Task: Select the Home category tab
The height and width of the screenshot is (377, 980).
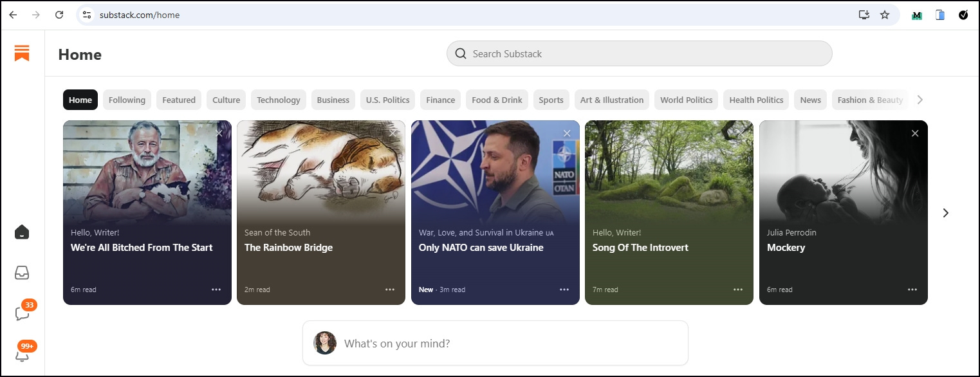Action: (x=80, y=100)
